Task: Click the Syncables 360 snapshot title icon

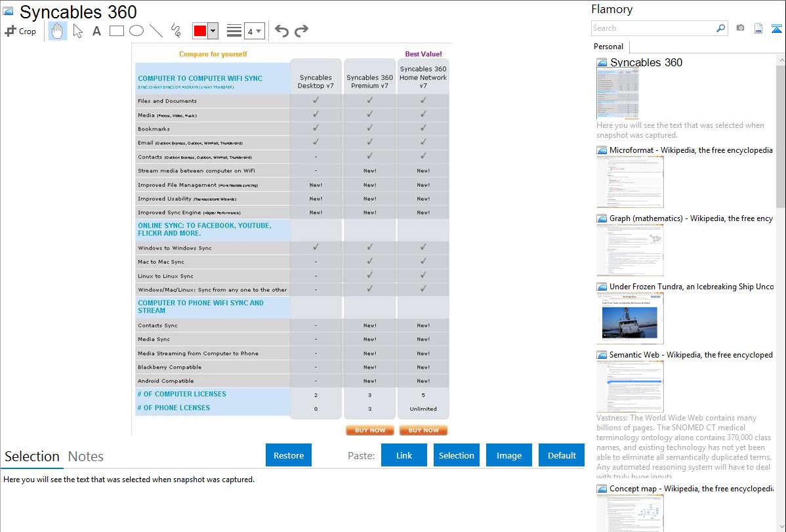Action: (x=8, y=11)
